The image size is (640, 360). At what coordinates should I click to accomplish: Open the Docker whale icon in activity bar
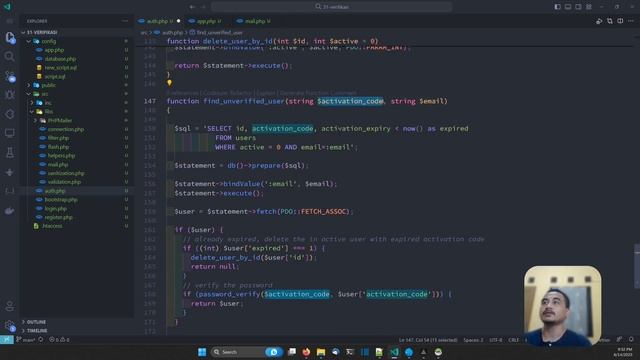[9, 211]
